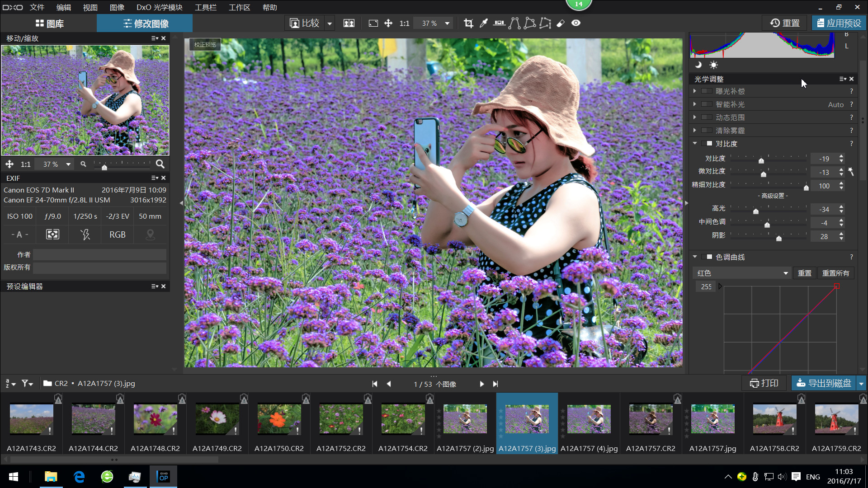The image size is (868, 488).
Task: Adjust the 阴影 slider handle
Action: click(x=779, y=238)
